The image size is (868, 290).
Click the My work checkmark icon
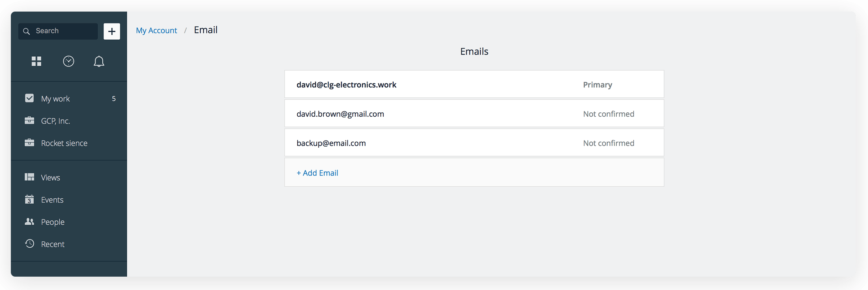(x=29, y=98)
